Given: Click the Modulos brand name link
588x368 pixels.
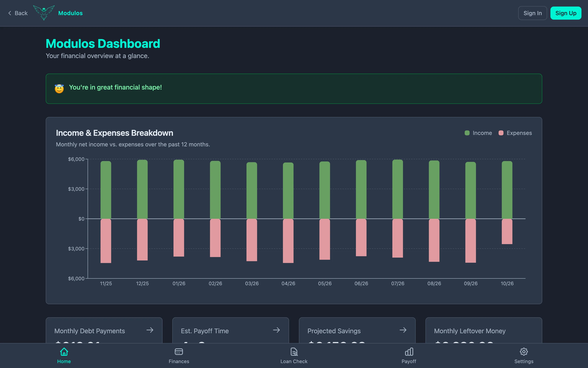Looking at the screenshot, I should [x=70, y=13].
